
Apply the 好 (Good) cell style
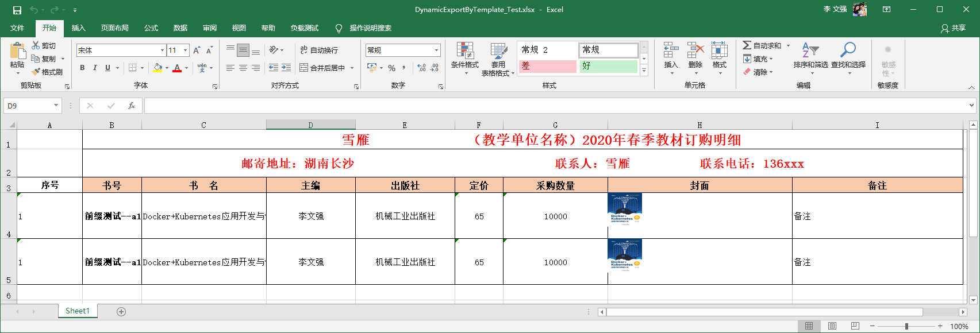tap(609, 66)
